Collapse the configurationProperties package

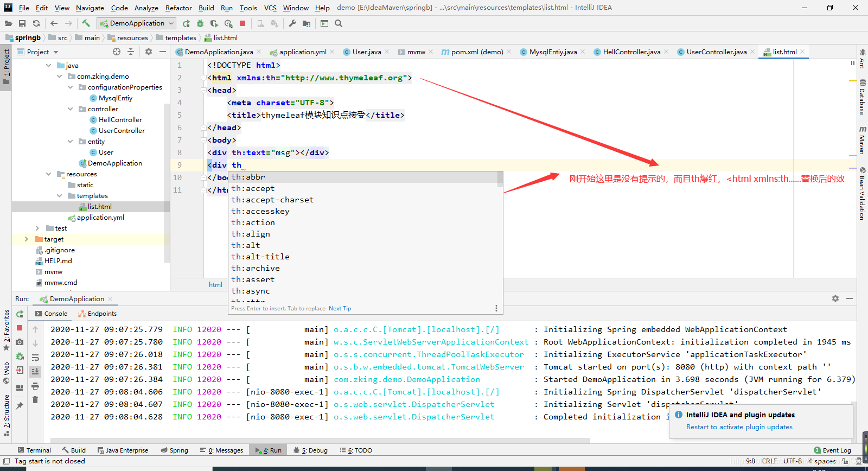(70, 87)
